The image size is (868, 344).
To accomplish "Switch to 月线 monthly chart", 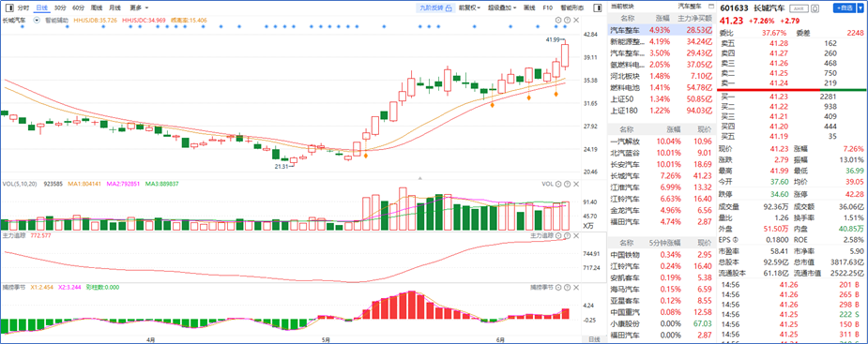I will [x=114, y=7].
